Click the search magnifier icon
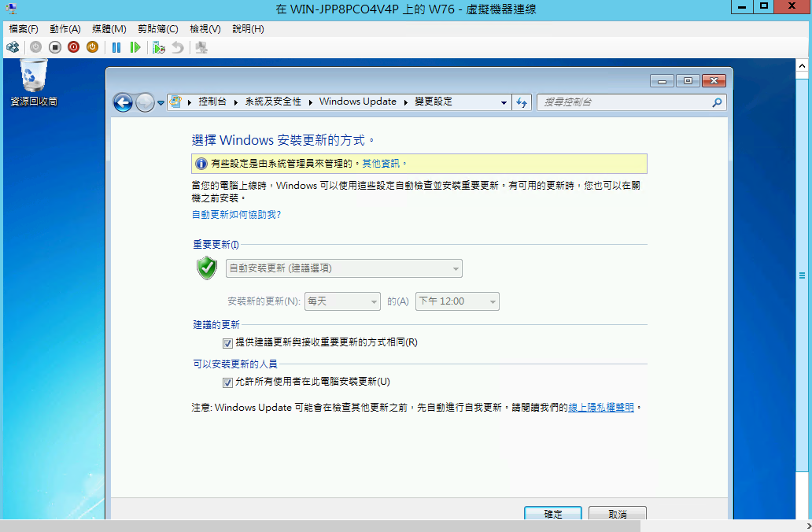The height and width of the screenshot is (532, 812). pyautogui.click(x=718, y=102)
